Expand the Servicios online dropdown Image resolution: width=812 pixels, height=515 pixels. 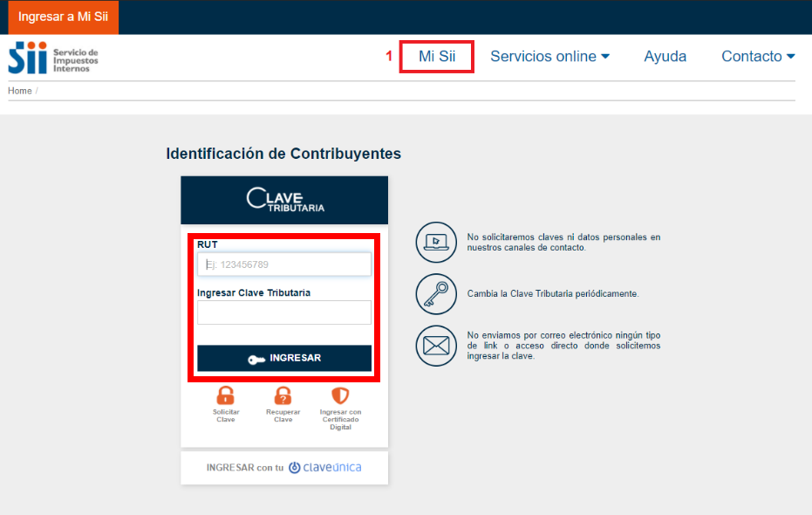(x=549, y=56)
